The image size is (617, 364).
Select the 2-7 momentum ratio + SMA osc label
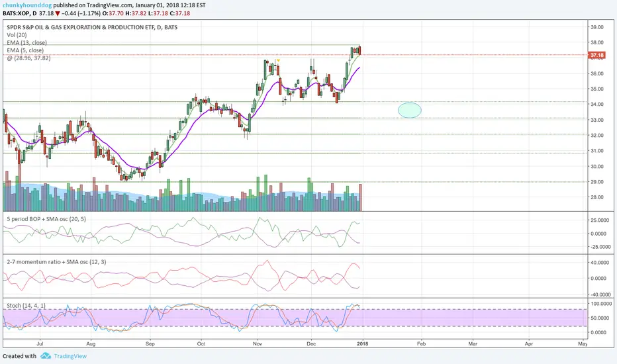(x=56, y=261)
